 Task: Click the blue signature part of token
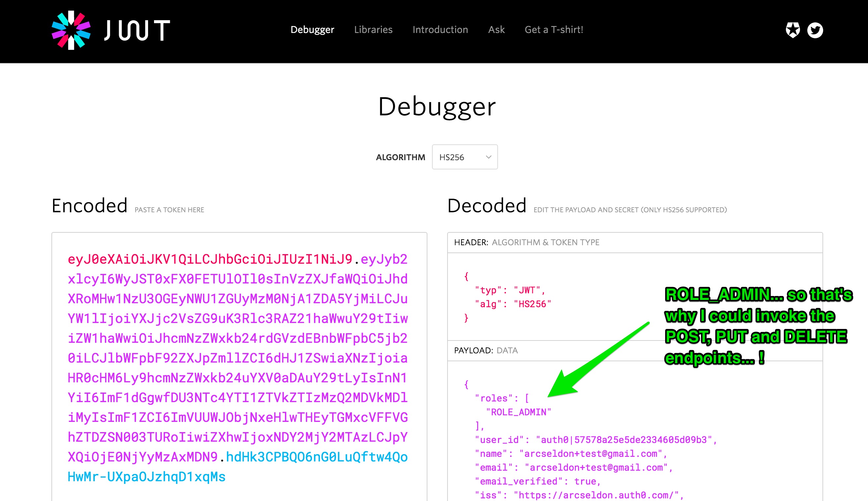(x=317, y=457)
